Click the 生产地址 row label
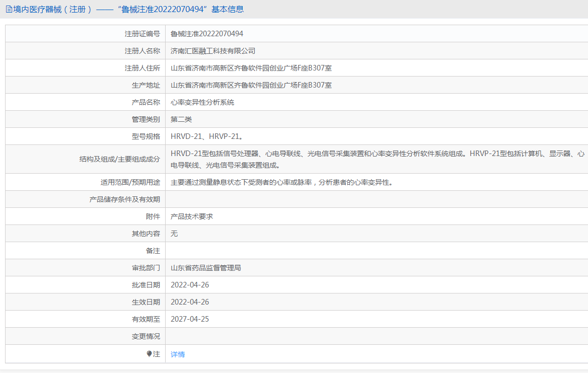This screenshot has height=373, width=588. point(146,86)
